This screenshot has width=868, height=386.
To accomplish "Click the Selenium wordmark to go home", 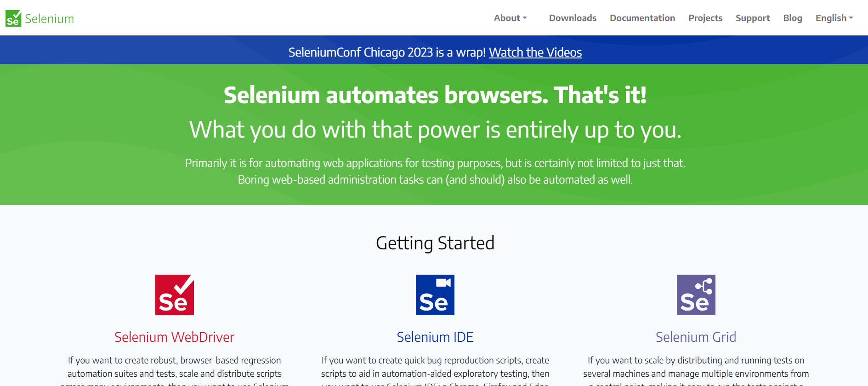I will (x=50, y=18).
